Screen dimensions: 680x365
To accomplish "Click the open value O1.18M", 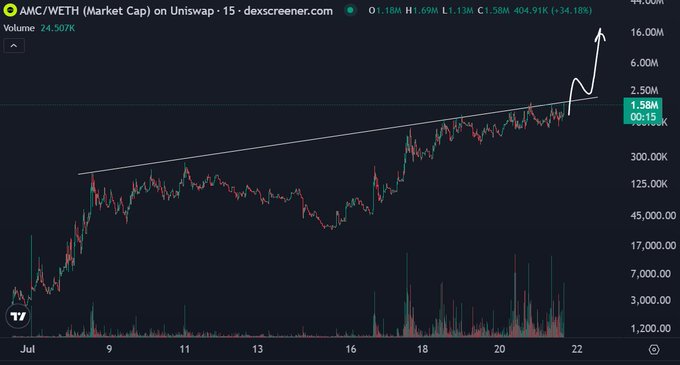I will [x=385, y=10].
